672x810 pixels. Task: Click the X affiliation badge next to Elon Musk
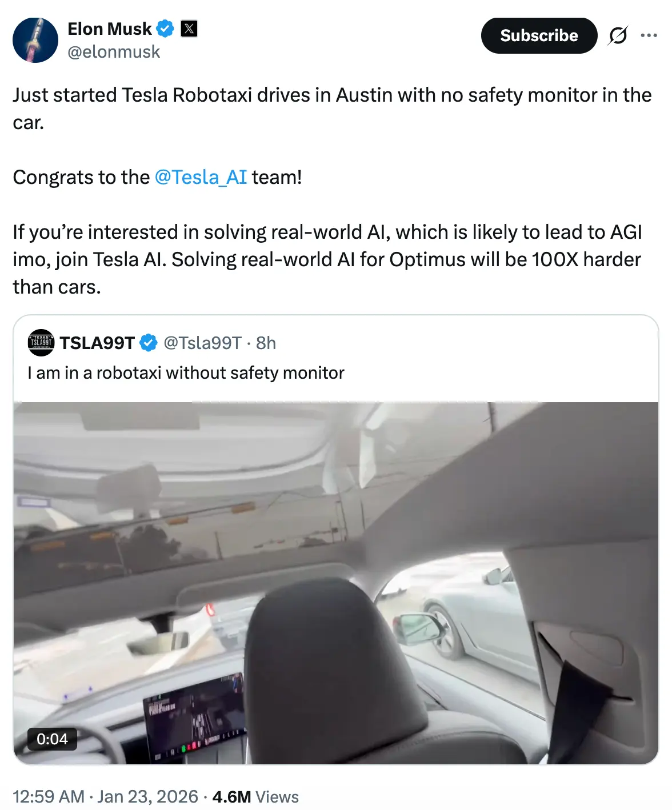pyautogui.click(x=189, y=29)
